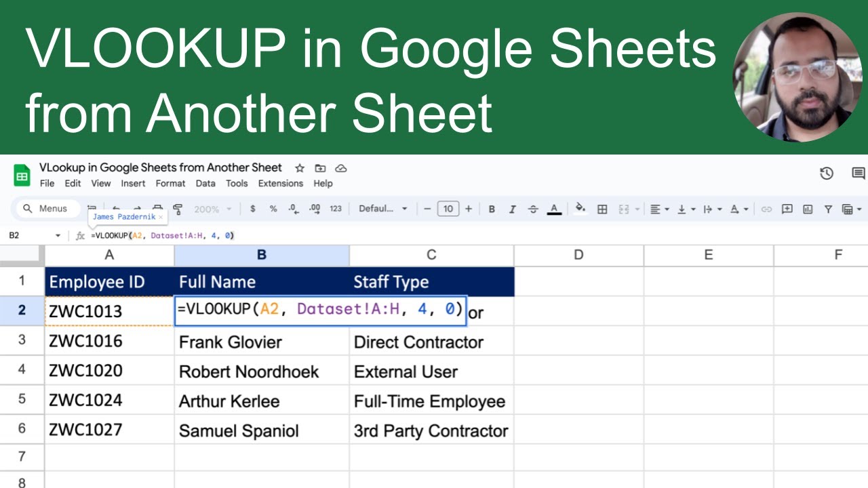Viewport: 868px width, 488px height.
Task: Open the Tools menu
Action: pyautogui.click(x=237, y=184)
